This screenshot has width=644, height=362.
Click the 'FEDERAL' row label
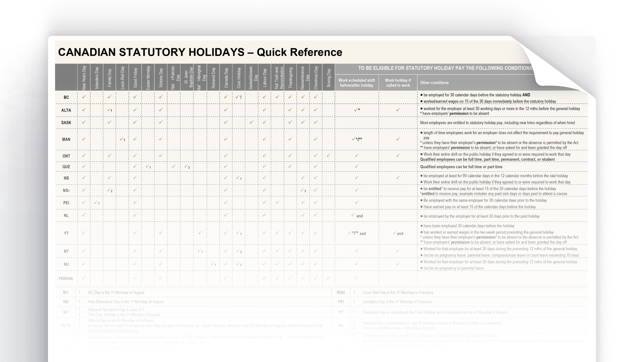[66, 279]
